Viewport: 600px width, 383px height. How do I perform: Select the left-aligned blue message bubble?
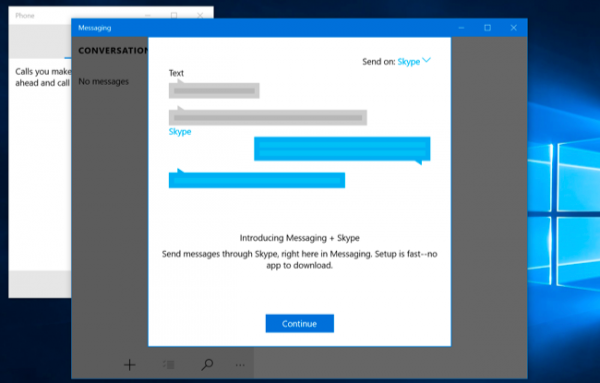click(257, 179)
